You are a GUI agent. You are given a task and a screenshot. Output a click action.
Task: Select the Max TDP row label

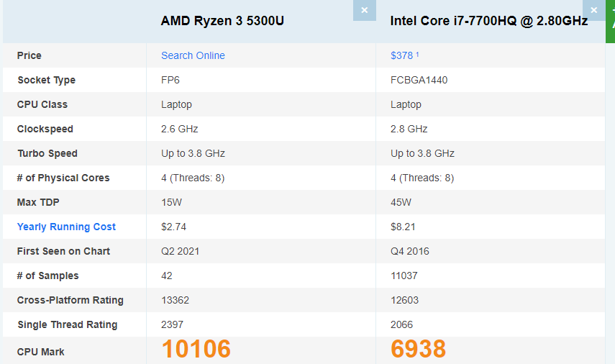[38, 202]
